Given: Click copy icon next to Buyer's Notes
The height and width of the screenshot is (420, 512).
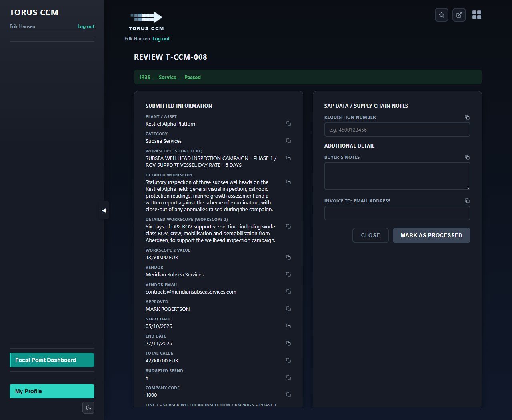Looking at the screenshot, I should (467, 157).
